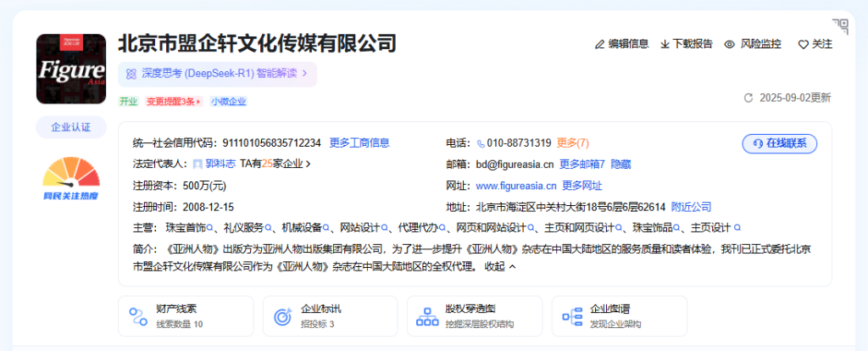Viewport: 868px width, 351px height.
Task: Open 企业图谱 company graph card
Action: (618, 316)
